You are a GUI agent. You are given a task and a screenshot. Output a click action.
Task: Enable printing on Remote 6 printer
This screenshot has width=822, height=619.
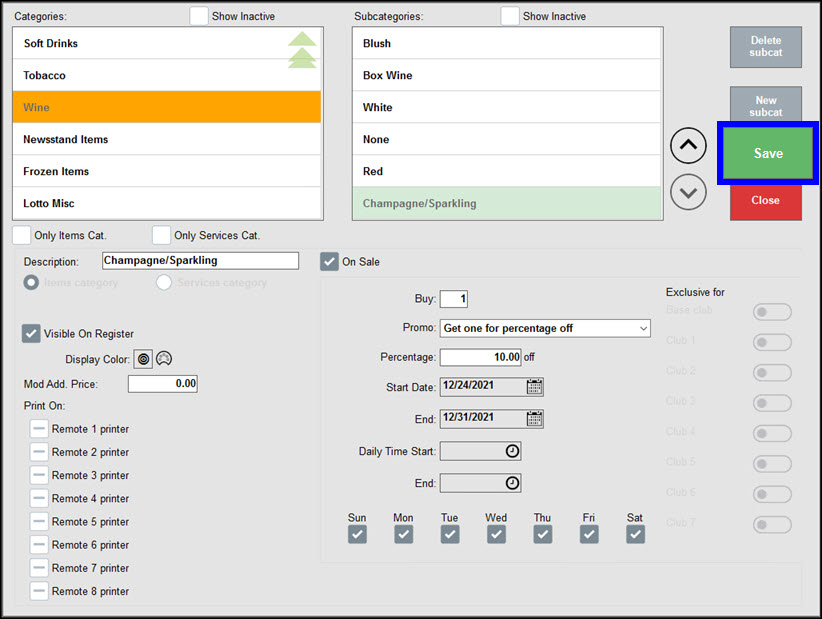39,545
